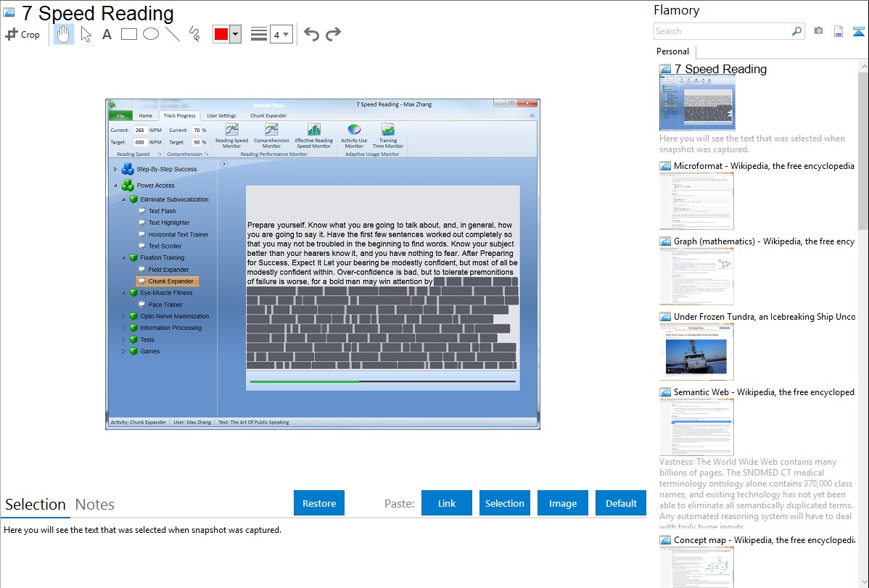Click the document icon beside the camera
Screen dimensions: 869x588
click(x=839, y=31)
